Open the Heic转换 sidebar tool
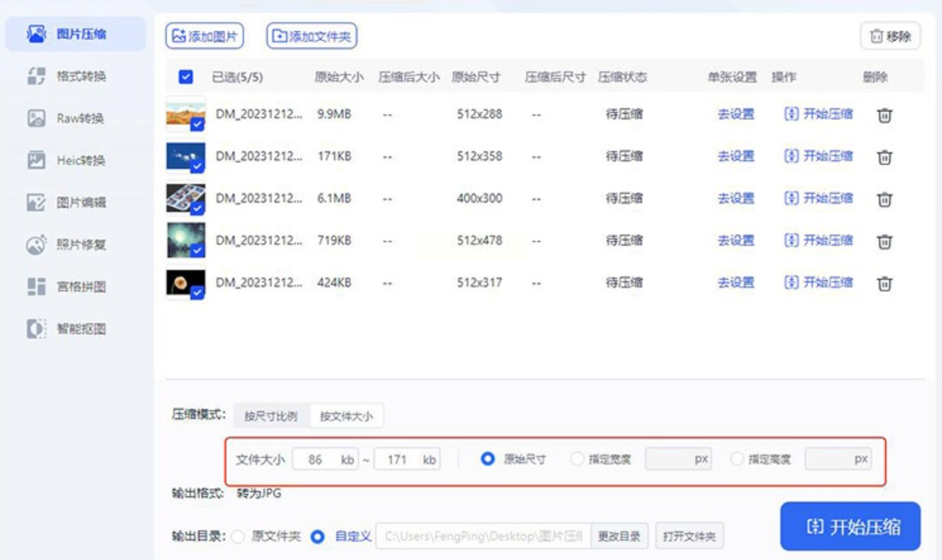The height and width of the screenshot is (560, 942). coord(66,161)
